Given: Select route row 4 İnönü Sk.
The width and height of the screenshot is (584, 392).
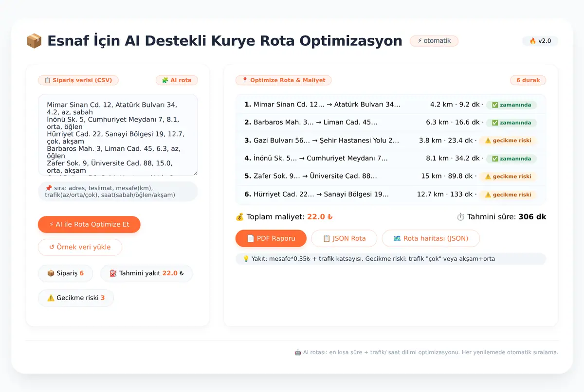Looking at the screenshot, I should coord(391,159).
